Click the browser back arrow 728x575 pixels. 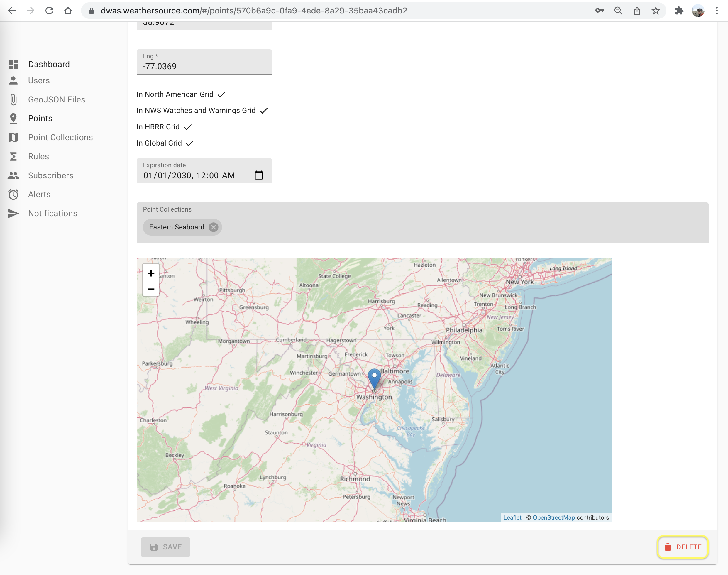[x=12, y=11]
